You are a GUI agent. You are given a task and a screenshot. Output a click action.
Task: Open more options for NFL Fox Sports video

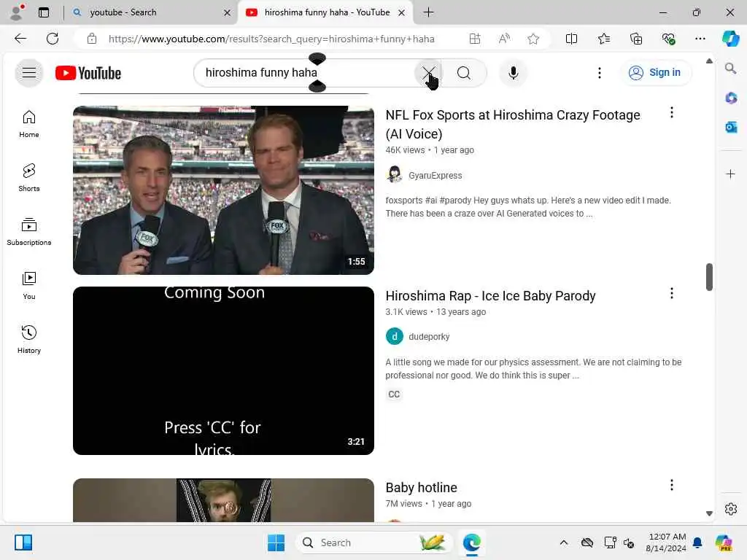[x=672, y=112]
